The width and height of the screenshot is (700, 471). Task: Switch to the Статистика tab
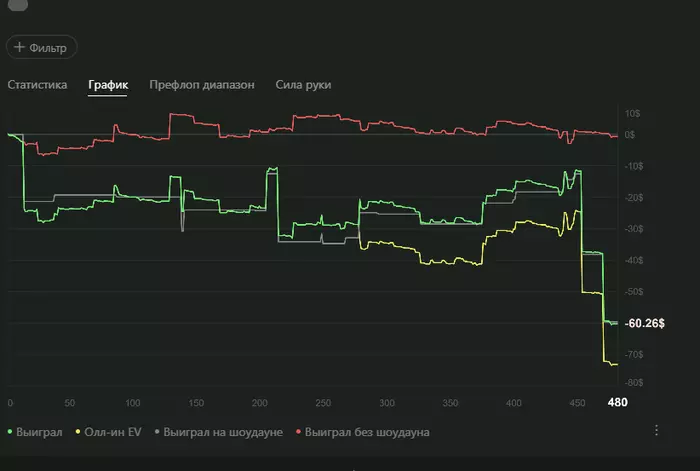point(38,85)
